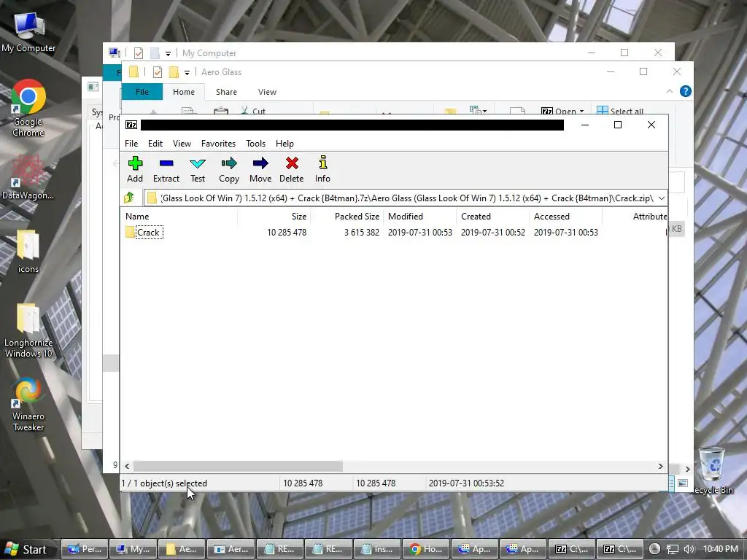The height and width of the screenshot is (560, 747).
Task: Click the Properties checkmark icon in My Computer title bar
Action: pos(139,52)
